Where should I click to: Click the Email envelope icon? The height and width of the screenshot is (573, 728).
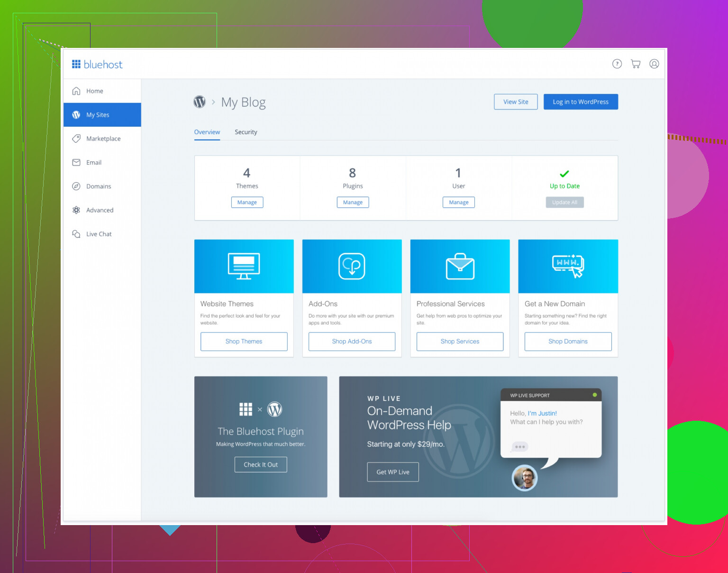(76, 162)
